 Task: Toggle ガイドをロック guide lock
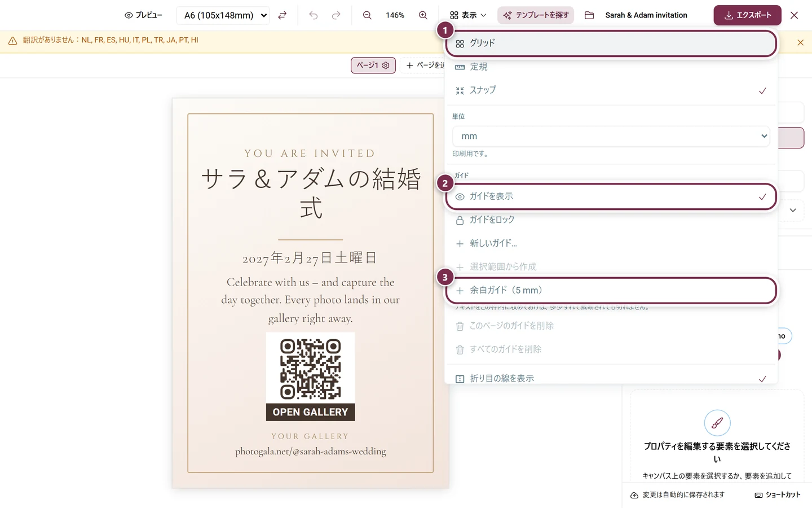tap(611, 220)
